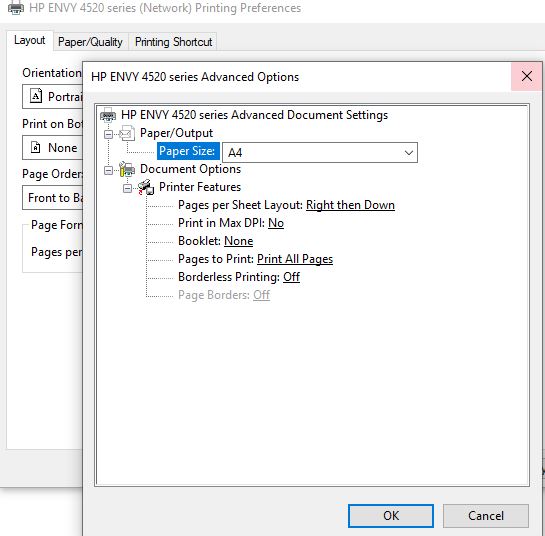
Task: Click the Paper/Output envelope icon
Action: [127, 133]
